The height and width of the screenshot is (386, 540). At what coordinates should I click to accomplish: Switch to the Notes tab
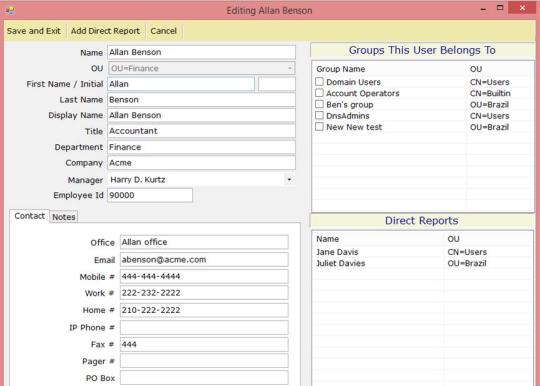pyautogui.click(x=64, y=217)
